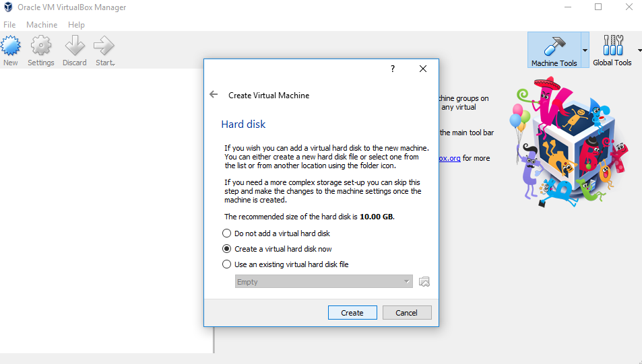Select Do not add a virtual hard disk
The height and width of the screenshot is (364, 642).
pyautogui.click(x=276, y=233)
